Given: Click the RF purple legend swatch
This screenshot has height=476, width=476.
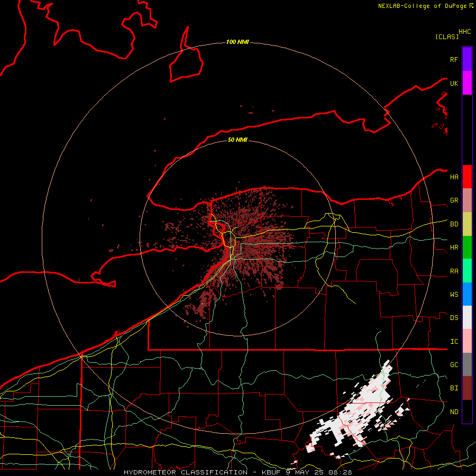Looking at the screenshot, I should point(467,59).
